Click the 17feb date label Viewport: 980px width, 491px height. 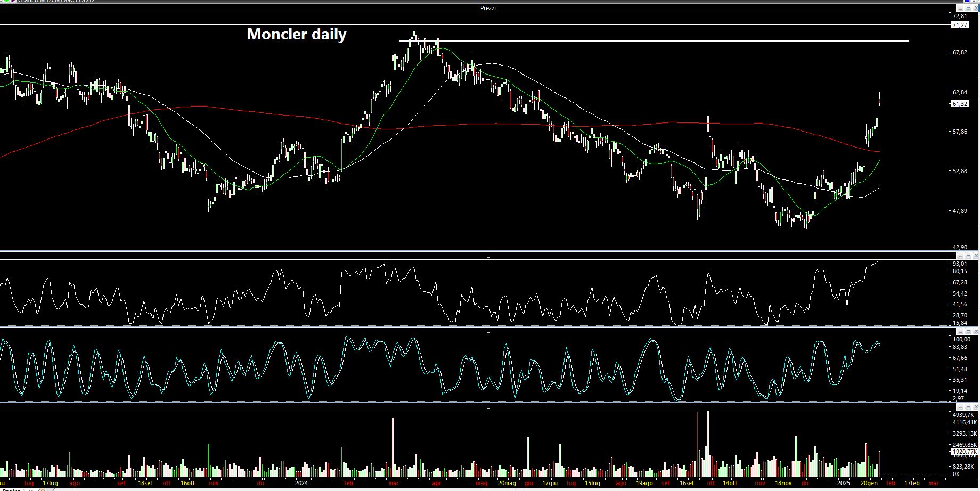coord(911,483)
